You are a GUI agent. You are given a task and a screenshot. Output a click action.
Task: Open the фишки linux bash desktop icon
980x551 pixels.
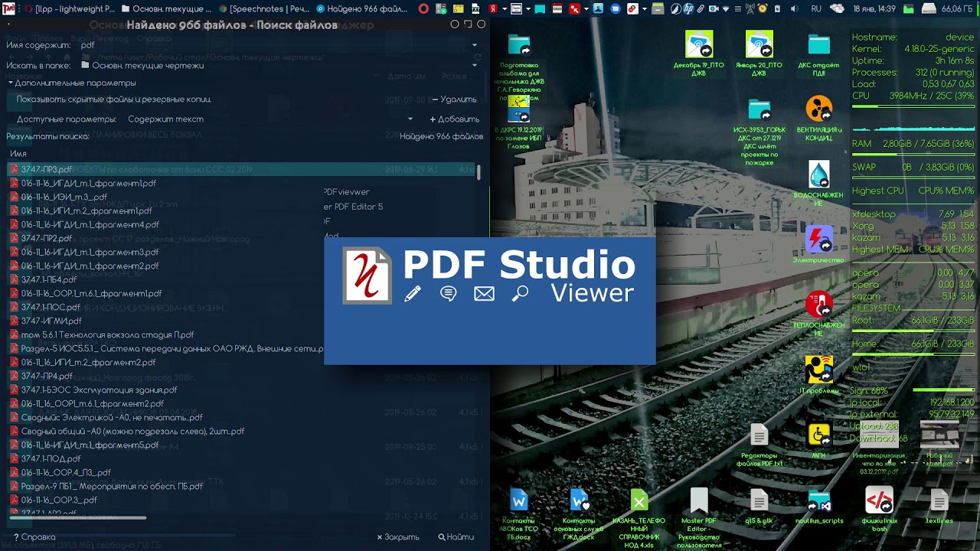coord(879,500)
